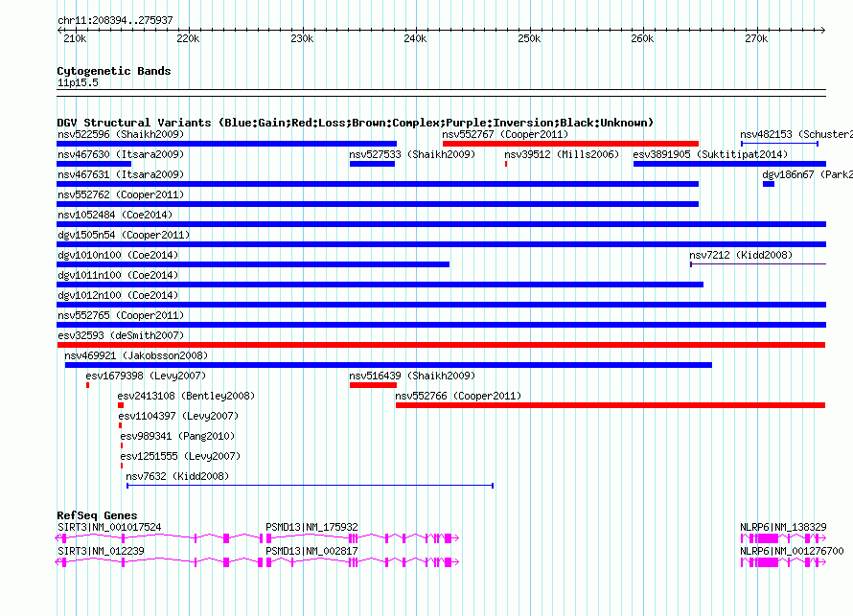Select the nsv516439 (Shaikh2009) red bar
Viewport: 853px width, 616px height.
pos(373,385)
